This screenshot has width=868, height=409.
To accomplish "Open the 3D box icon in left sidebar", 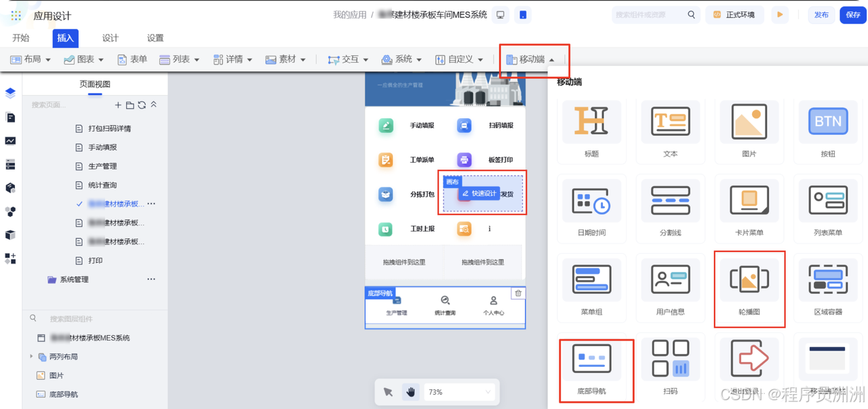I will 10,235.
